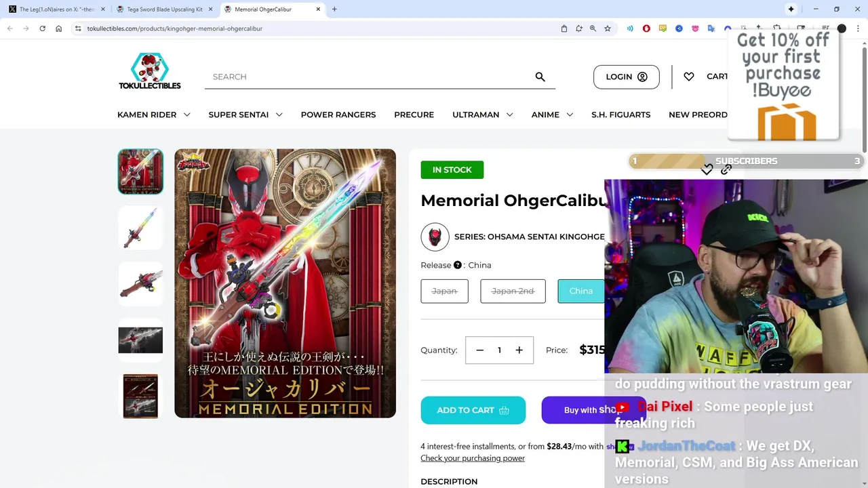This screenshot has height=488, width=868.
Task: Select the first product thumbnail with red ranger
Action: [x=140, y=171]
